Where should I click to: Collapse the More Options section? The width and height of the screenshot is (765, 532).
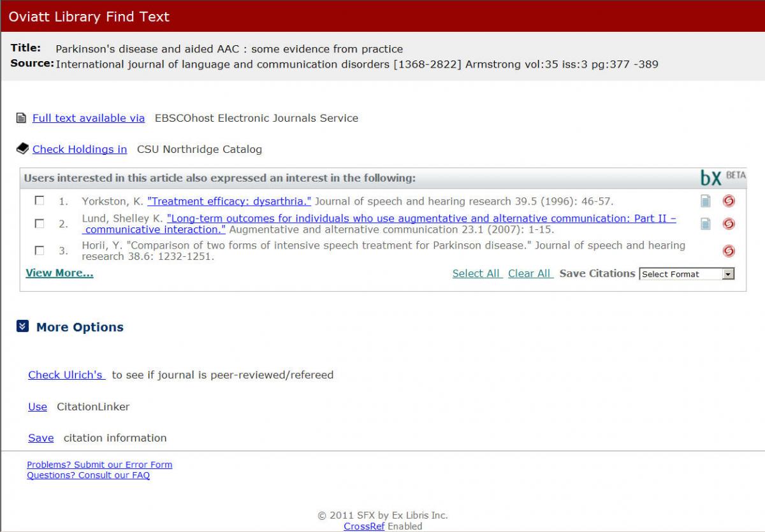[22, 326]
